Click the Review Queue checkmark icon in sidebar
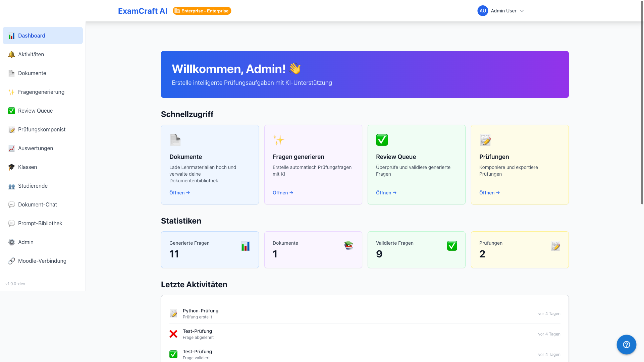Image resolution: width=644 pixels, height=362 pixels. coord(11,111)
